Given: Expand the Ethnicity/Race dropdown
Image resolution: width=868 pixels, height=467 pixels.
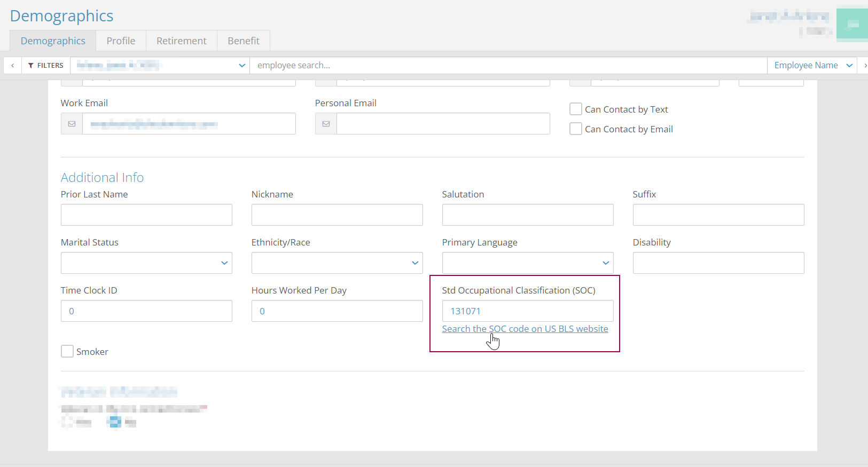Looking at the screenshot, I should [x=337, y=263].
